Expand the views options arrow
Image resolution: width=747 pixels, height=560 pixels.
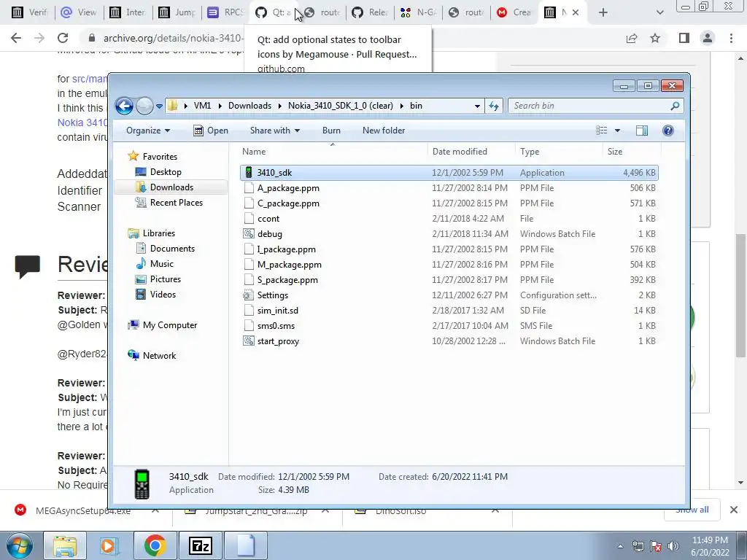(x=617, y=131)
